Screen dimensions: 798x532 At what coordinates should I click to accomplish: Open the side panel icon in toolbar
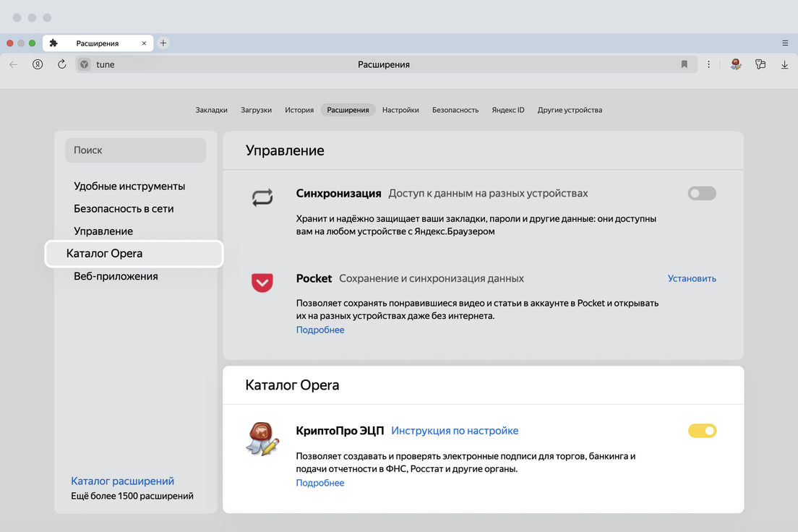[x=760, y=64]
